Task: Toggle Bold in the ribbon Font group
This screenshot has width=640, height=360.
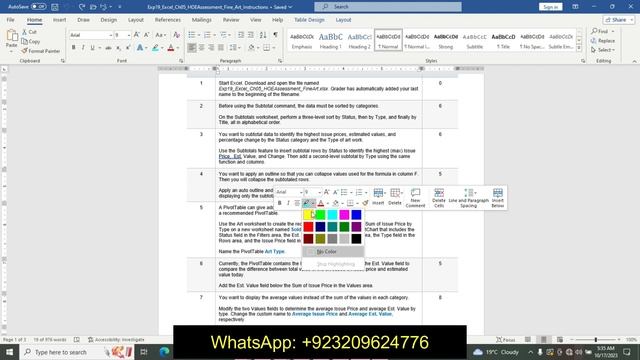Action: pos(73,48)
